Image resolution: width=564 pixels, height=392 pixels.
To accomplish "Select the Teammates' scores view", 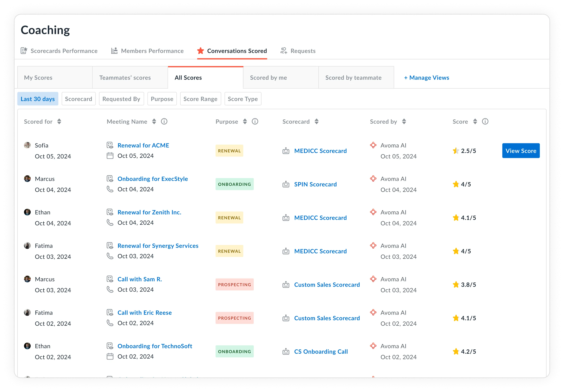I will [130, 77].
